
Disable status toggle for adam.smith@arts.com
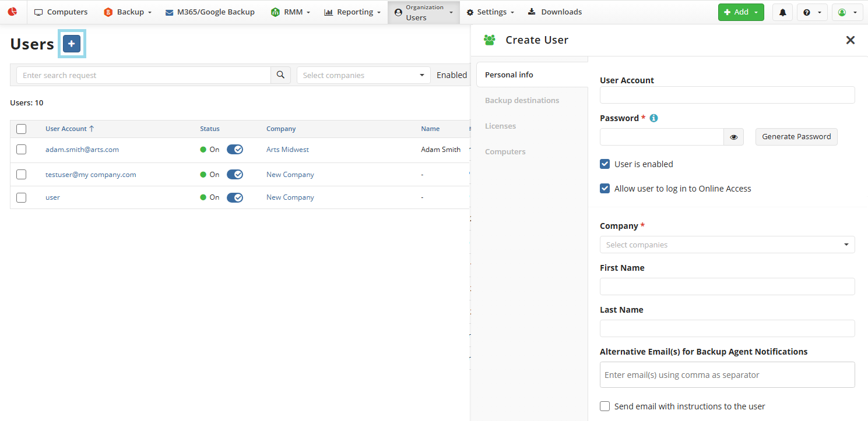point(235,150)
